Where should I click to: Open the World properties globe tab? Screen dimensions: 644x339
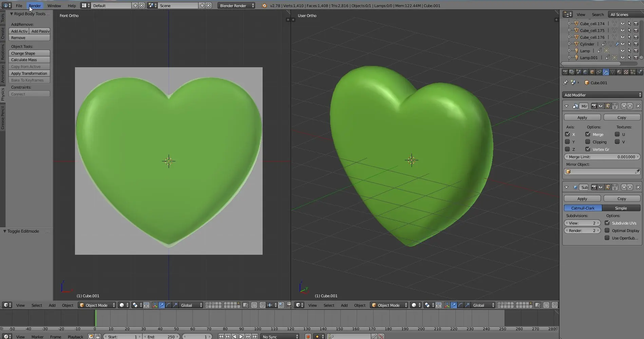click(585, 72)
